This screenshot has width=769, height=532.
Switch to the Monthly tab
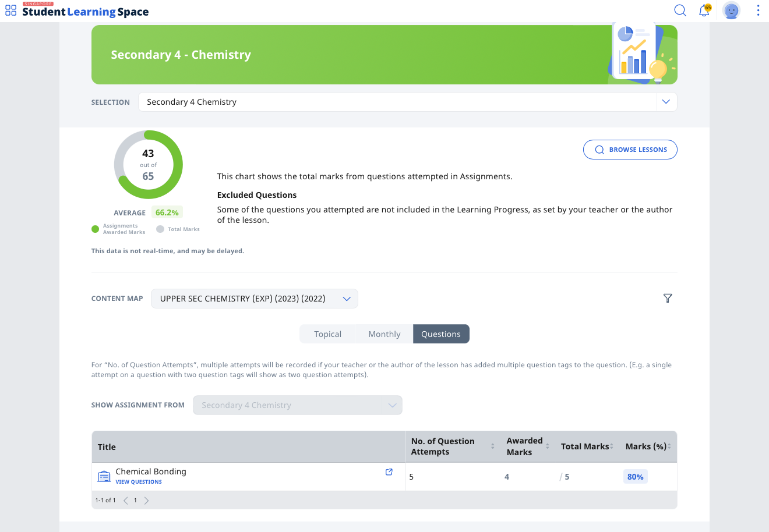(x=384, y=334)
